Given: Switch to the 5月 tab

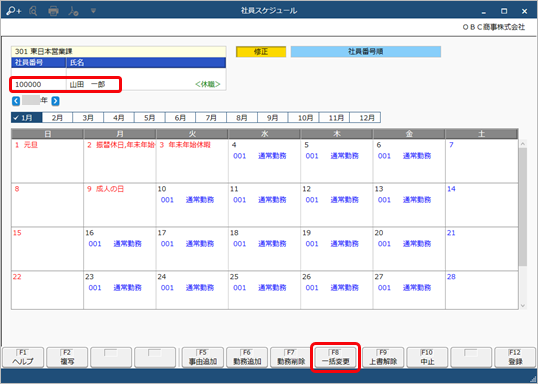Looking at the screenshot, I should 150,118.
